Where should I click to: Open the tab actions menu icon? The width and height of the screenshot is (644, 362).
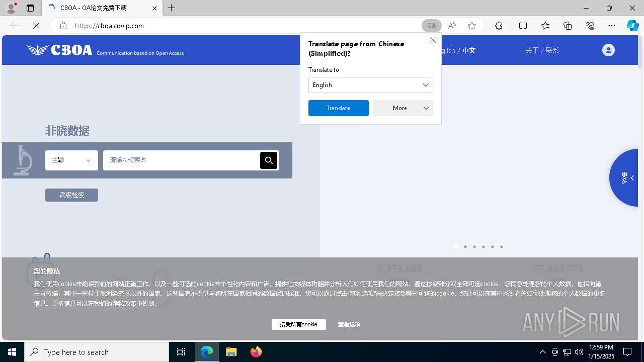tap(30, 8)
